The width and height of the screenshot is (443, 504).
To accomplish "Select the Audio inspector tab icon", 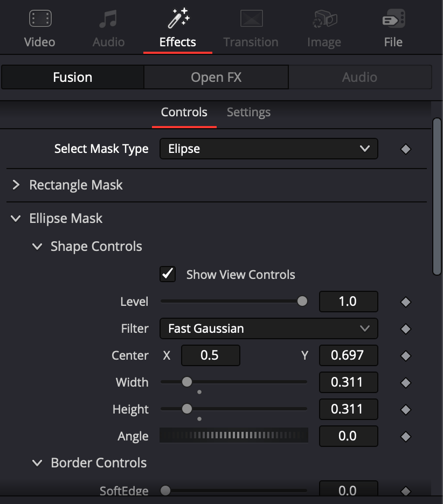I will 108,19.
